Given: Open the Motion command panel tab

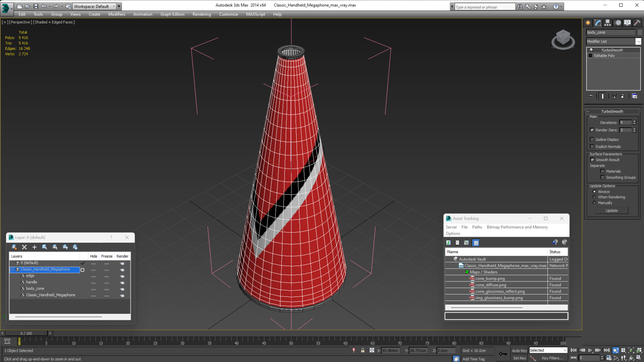Looking at the screenshot, I should point(618,23).
